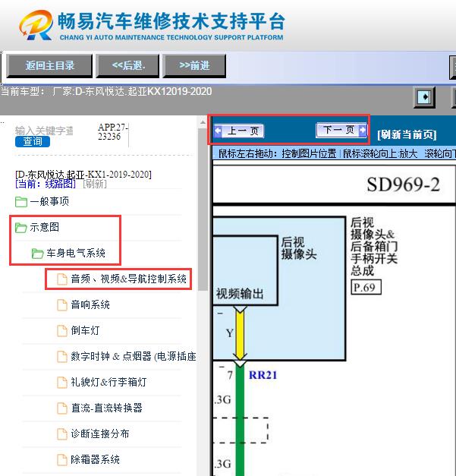Click [D-东风悦达.起亚-KX1-2019-2020] heading
456x476 pixels.
tap(83, 175)
